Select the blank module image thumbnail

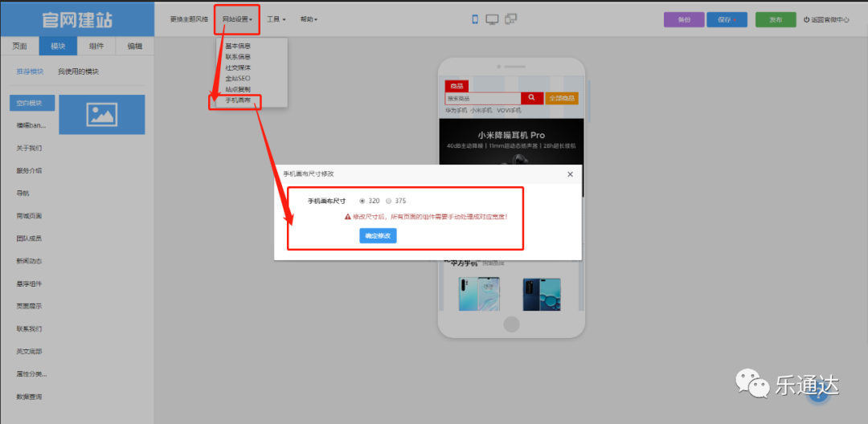(x=102, y=114)
